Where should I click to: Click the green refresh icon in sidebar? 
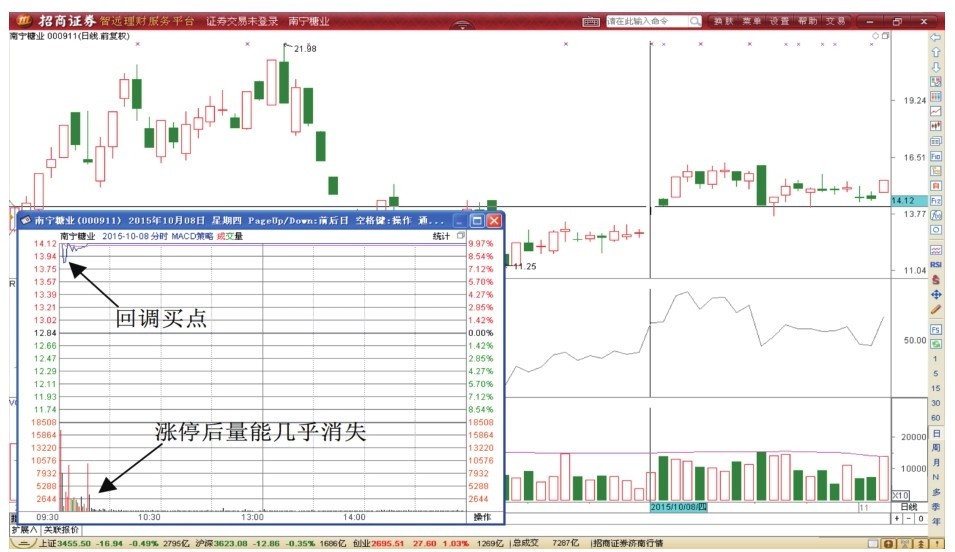(936, 344)
